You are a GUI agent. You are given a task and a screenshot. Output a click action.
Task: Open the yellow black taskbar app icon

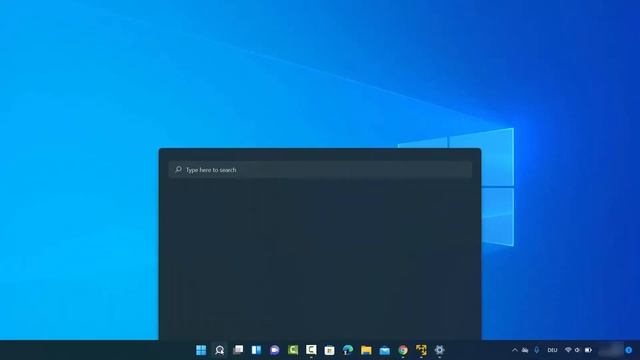click(421, 350)
